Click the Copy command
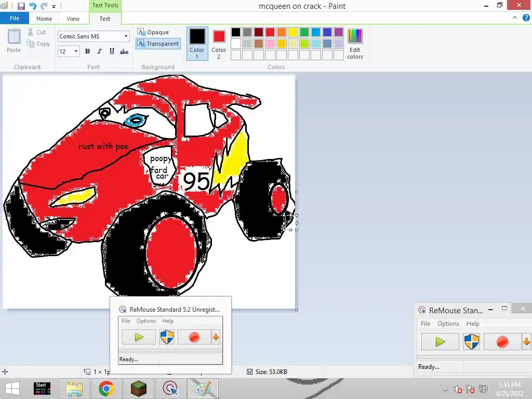The height and width of the screenshot is (399, 532). (x=38, y=44)
